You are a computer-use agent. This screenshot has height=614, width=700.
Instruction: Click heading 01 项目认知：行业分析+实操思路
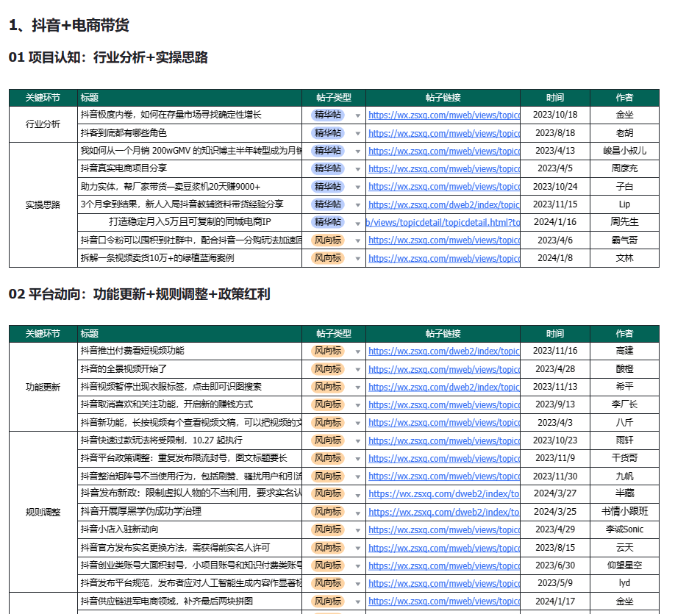coord(108,57)
